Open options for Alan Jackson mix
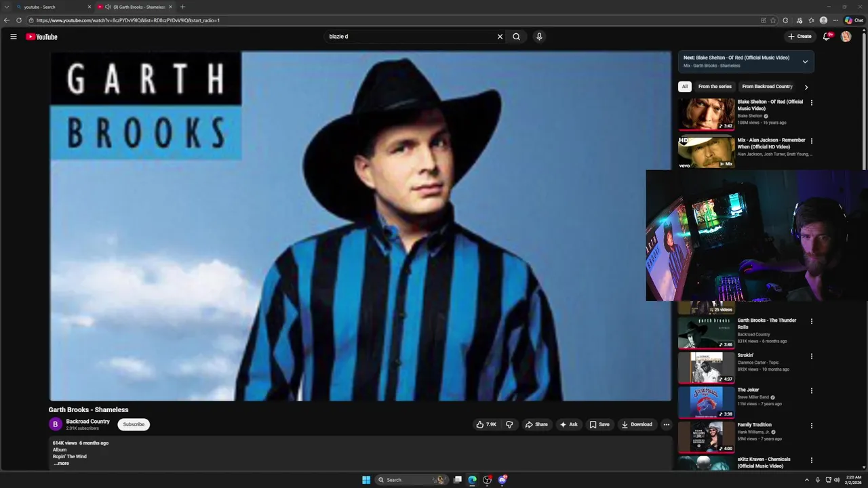 tap(811, 141)
